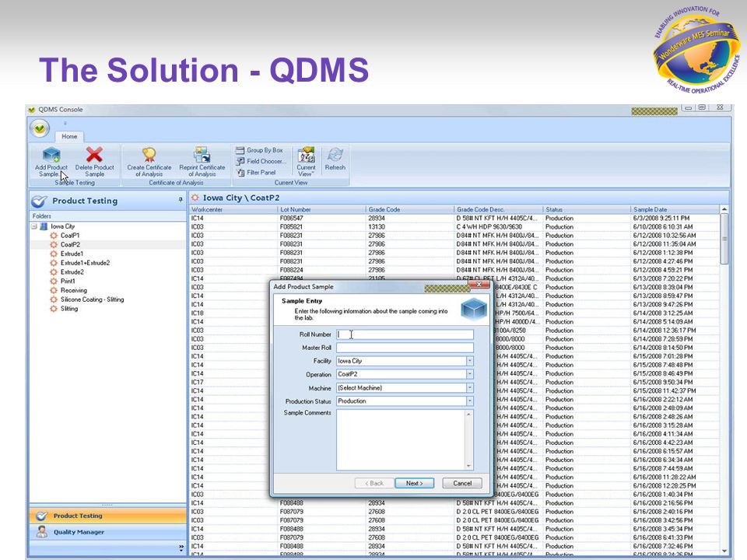
Task: Click the Refresh icon in the ribbon
Action: [x=335, y=155]
